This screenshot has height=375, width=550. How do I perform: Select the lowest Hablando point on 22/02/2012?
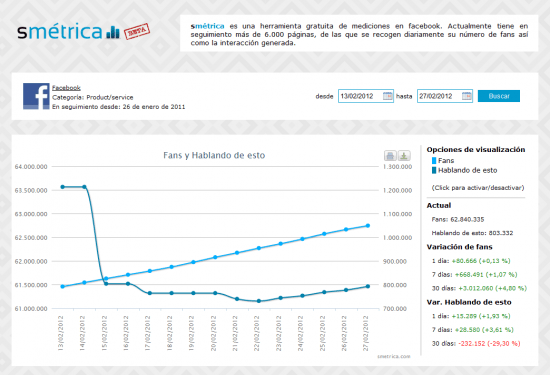coord(259,301)
